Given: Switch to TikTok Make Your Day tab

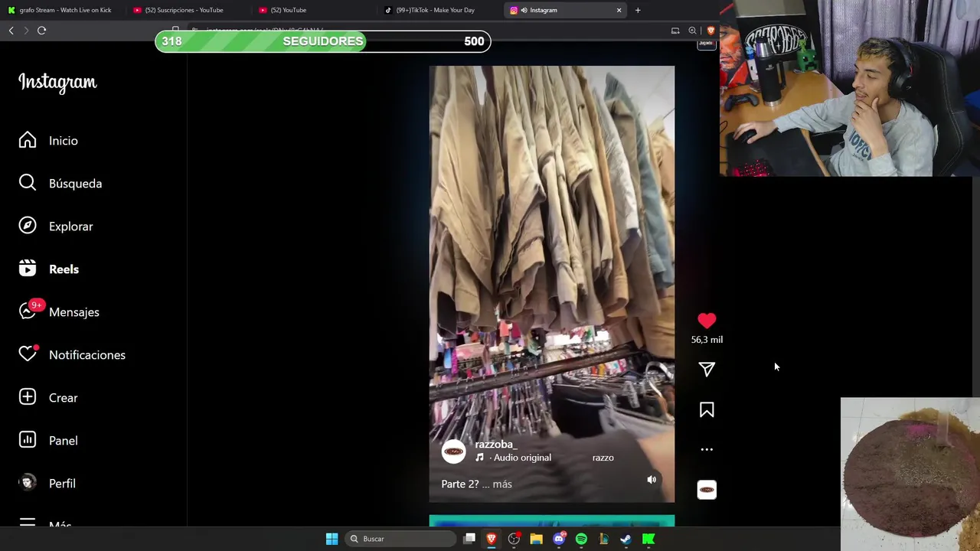Looking at the screenshot, I should 440,10.
